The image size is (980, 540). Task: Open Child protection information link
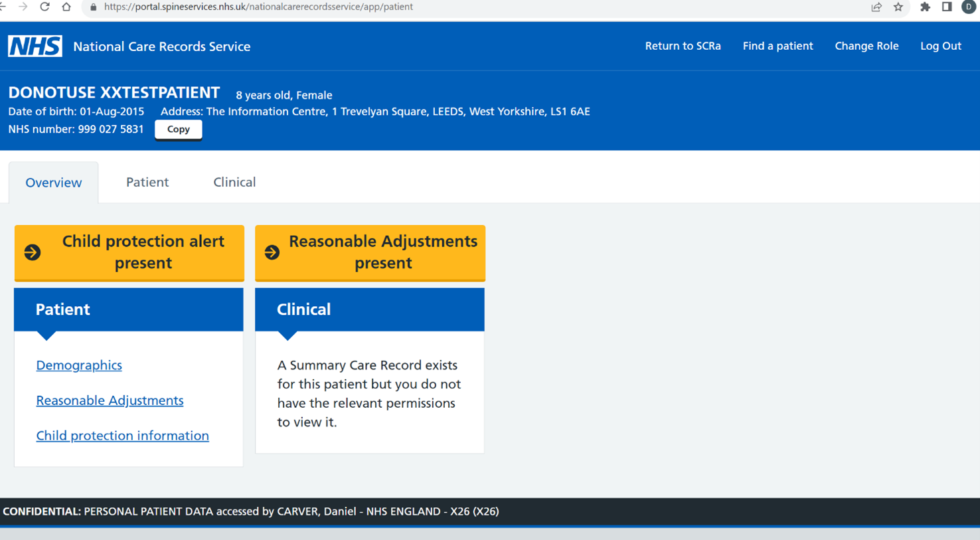[x=122, y=436]
